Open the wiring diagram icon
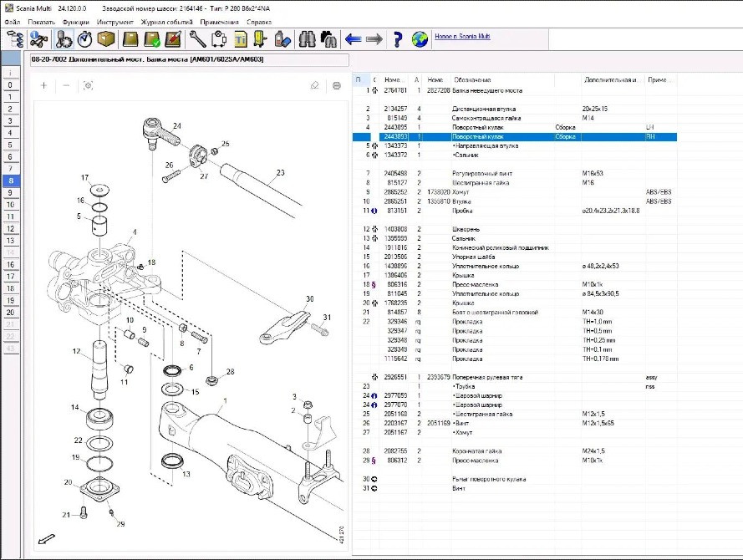This screenshot has height=560, width=743. (218, 38)
